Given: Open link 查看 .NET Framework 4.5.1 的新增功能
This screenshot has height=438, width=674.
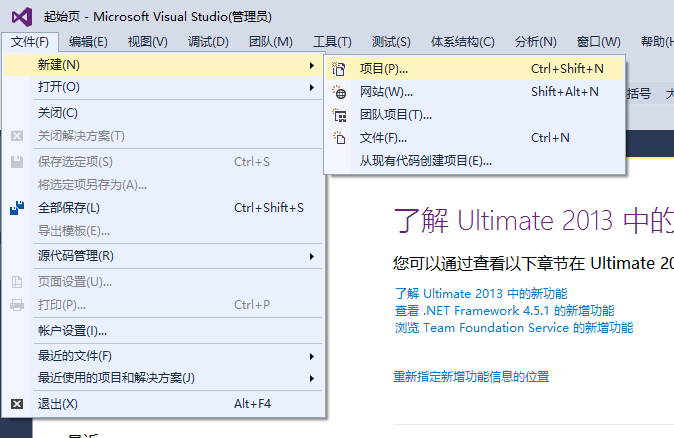Looking at the screenshot, I should 505,311.
